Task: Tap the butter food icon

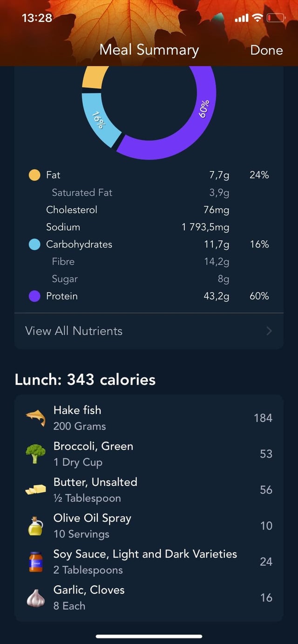Action: point(35,490)
